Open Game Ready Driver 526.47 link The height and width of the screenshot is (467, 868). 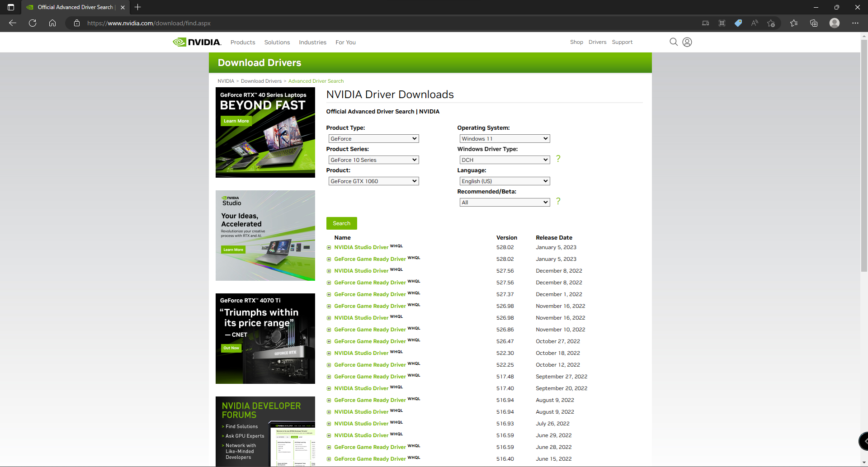pos(370,341)
